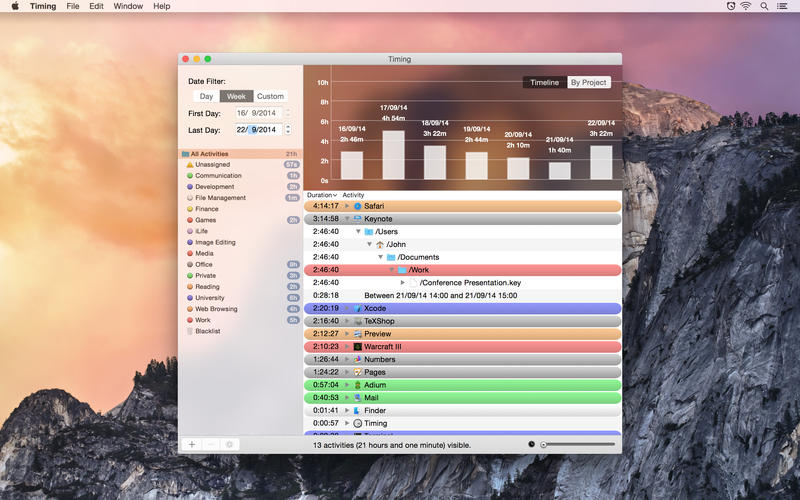Screen dimensions: 800x500
Task: Open the Window menu
Action: pos(128,6)
